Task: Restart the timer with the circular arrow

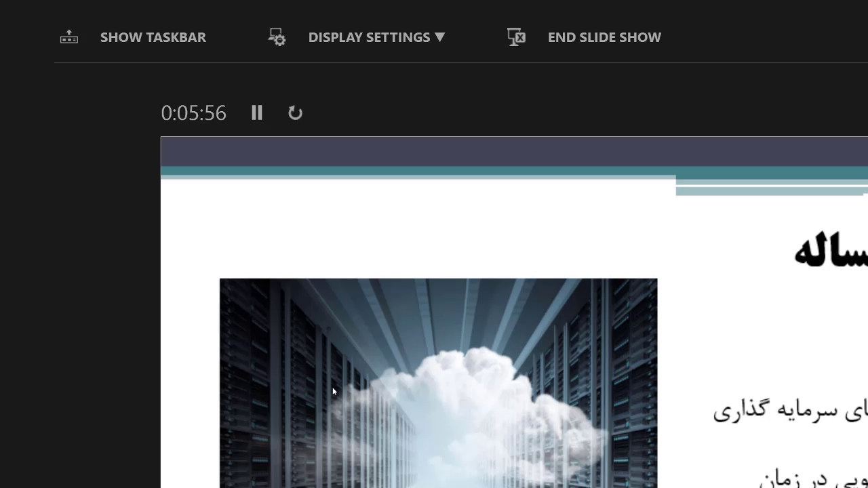Action: click(x=295, y=113)
